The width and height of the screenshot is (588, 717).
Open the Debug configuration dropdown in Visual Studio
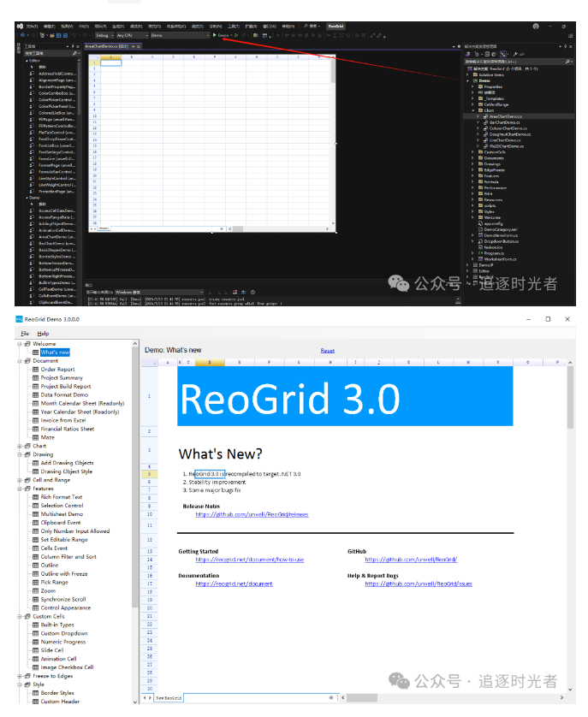(x=104, y=35)
